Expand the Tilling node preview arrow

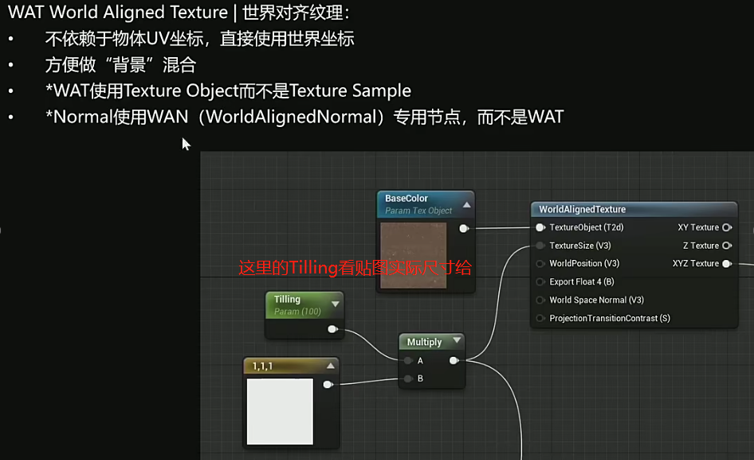click(x=335, y=304)
